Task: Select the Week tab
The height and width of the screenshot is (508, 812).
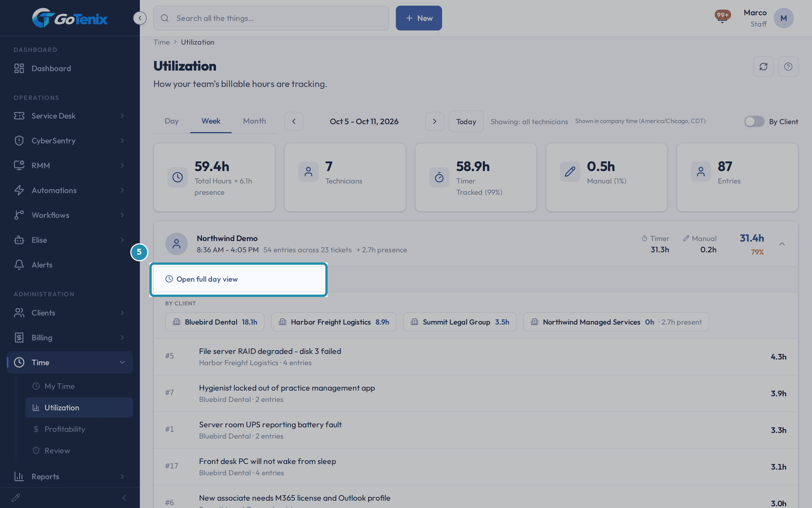Action: (211, 121)
